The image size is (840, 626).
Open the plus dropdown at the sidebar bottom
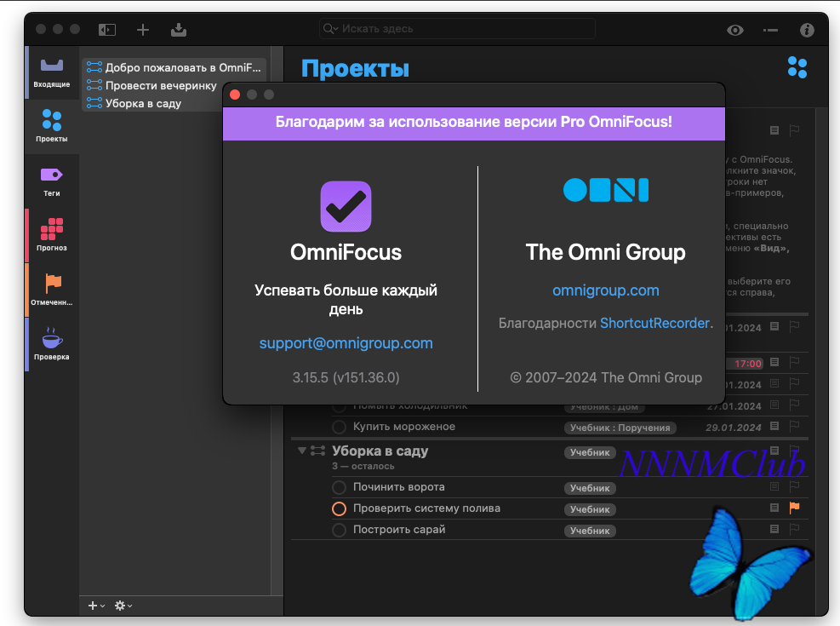click(x=96, y=606)
